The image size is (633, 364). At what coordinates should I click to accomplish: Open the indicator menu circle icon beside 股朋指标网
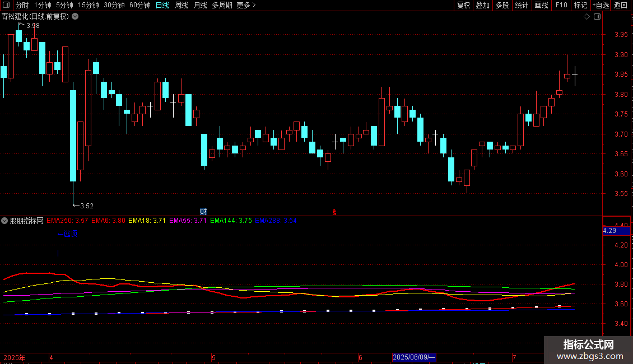click(x=4, y=221)
